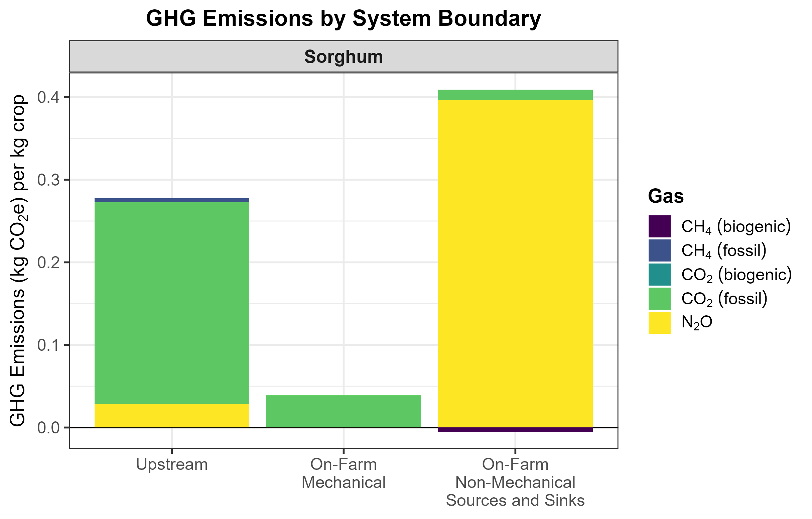Click the Upstream x-axis label
This screenshot has width=812, height=519.
pyautogui.click(x=172, y=465)
